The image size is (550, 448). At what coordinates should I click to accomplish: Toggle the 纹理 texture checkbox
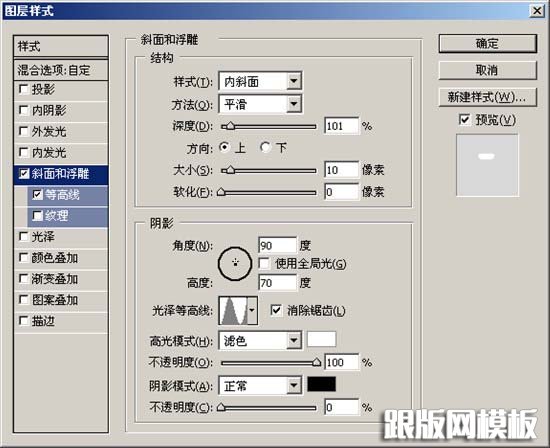coord(37,216)
